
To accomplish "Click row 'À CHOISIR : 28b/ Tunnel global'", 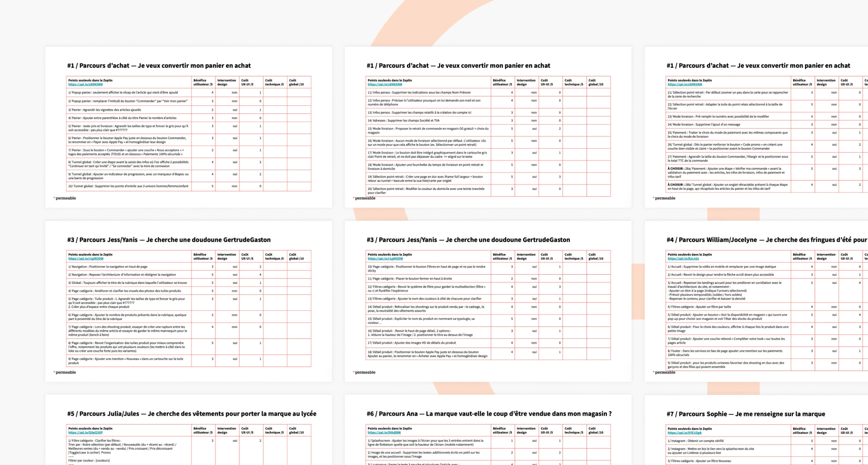I will pyautogui.click(x=767, y=187).
